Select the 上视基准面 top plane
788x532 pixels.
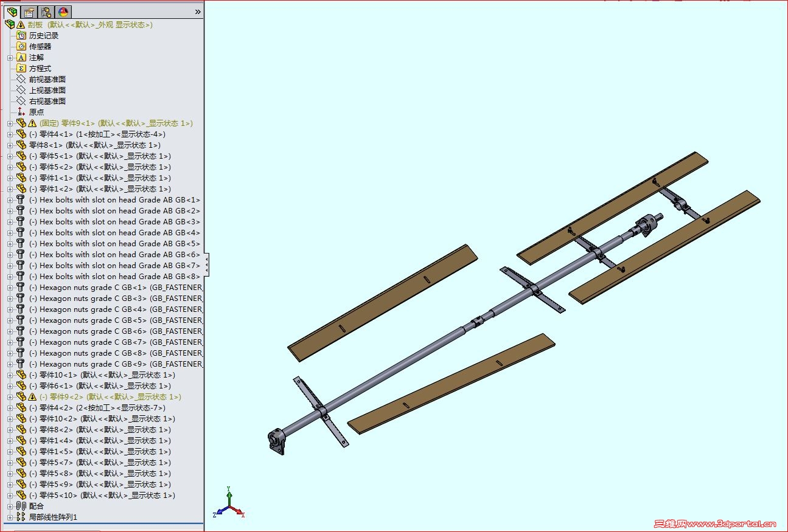47,90
